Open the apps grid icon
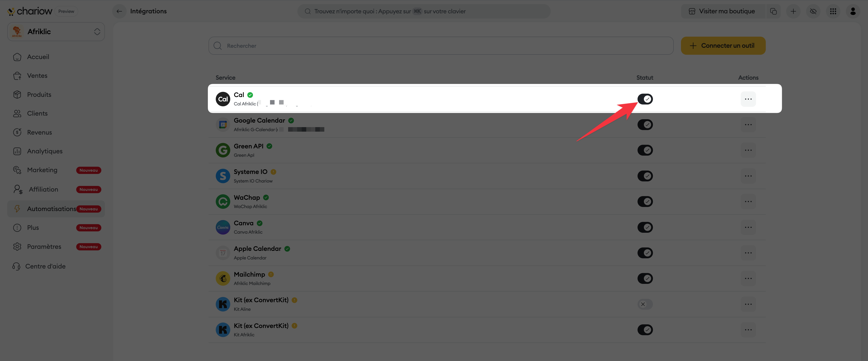Screen dimensions: 868x361 [833, 11]
